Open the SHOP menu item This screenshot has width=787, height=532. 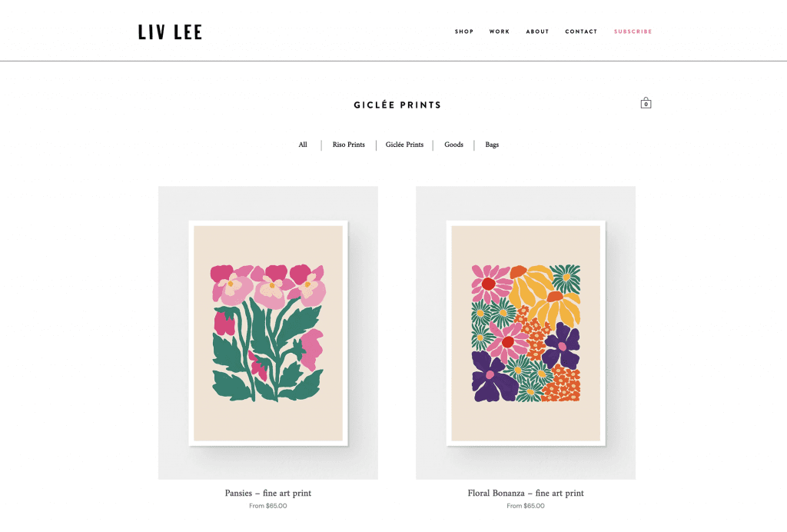tap(464, 32)
